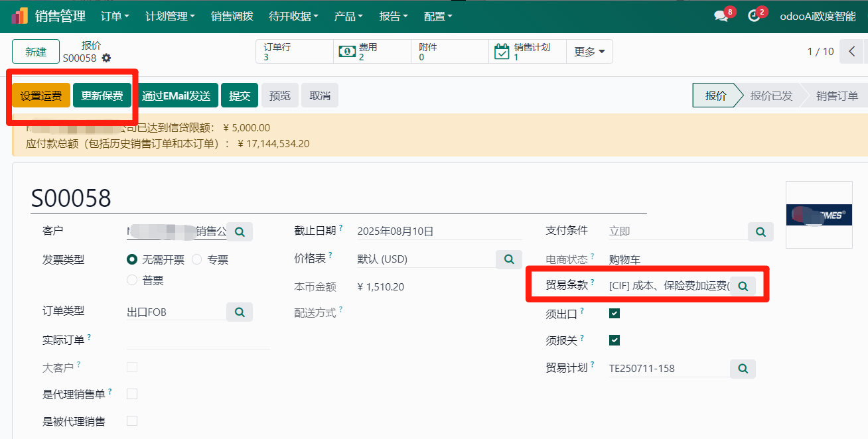Click the 提交 button
868x439 pixels.
(240, 95)
